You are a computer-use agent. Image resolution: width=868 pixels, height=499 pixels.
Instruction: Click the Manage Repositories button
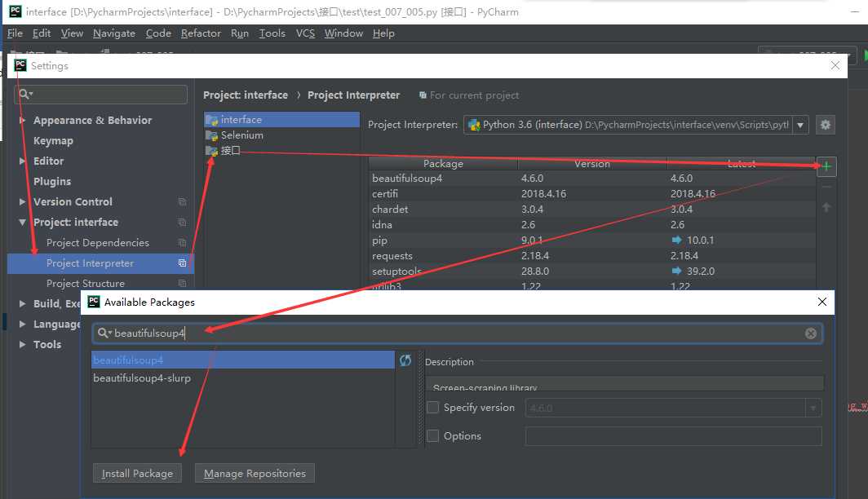click(x=255, y=474)
